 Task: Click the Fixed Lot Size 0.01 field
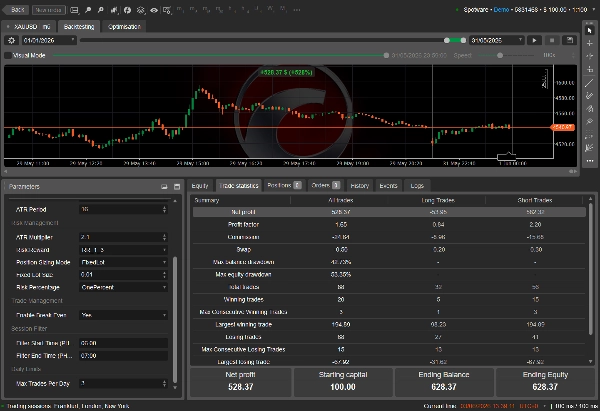(120, 275)
